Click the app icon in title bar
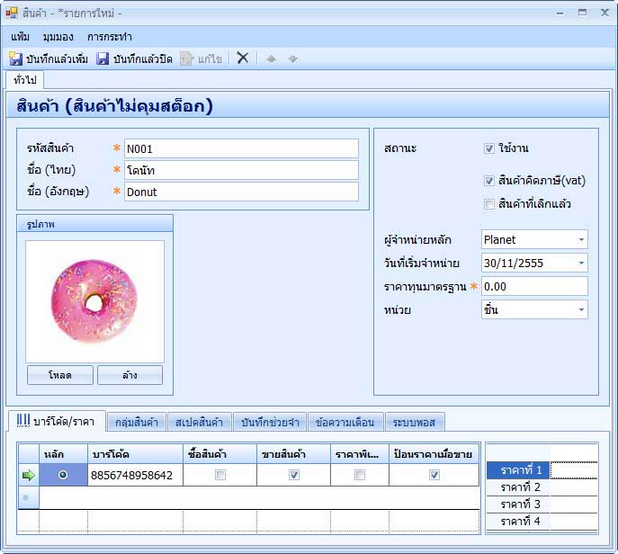Screen dimensions: 618x554 coord(11,12)
